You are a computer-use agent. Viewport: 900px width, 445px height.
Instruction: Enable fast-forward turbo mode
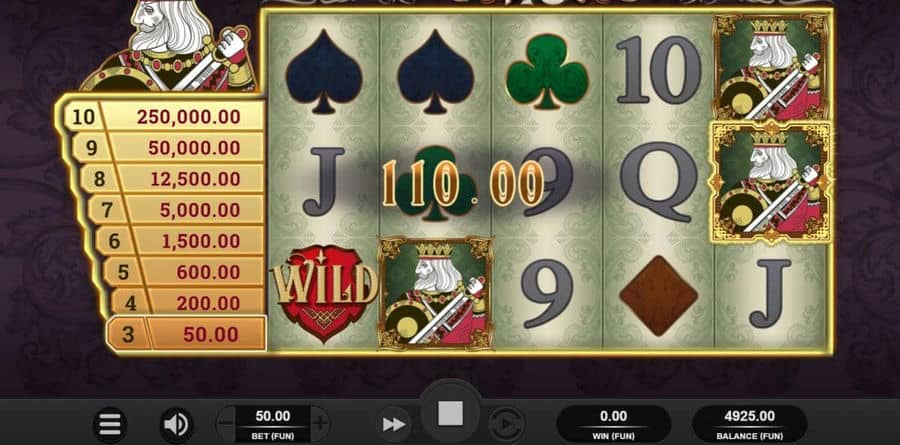pos(394,425)
